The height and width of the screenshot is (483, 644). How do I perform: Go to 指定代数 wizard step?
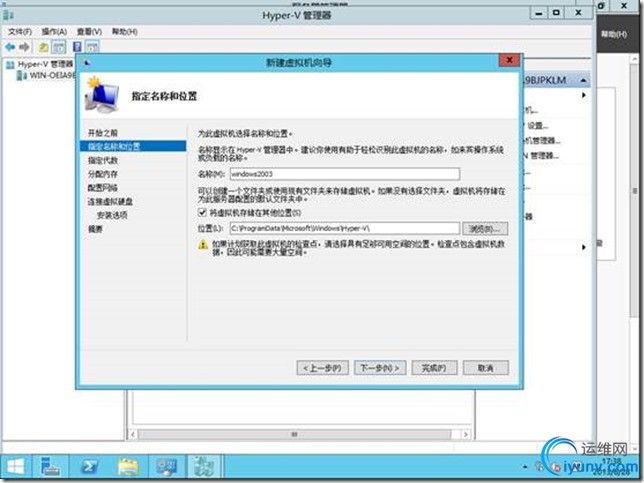103,160
